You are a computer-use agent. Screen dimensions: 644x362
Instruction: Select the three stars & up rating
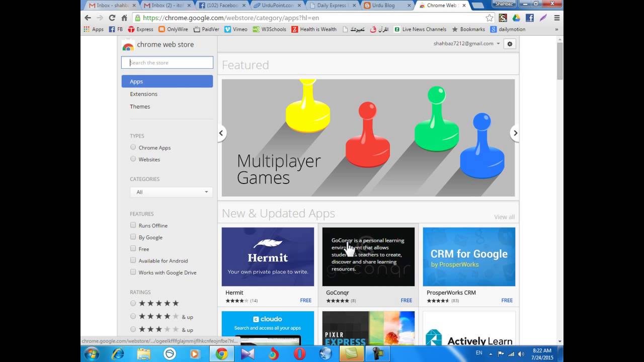tap(133, 329)
